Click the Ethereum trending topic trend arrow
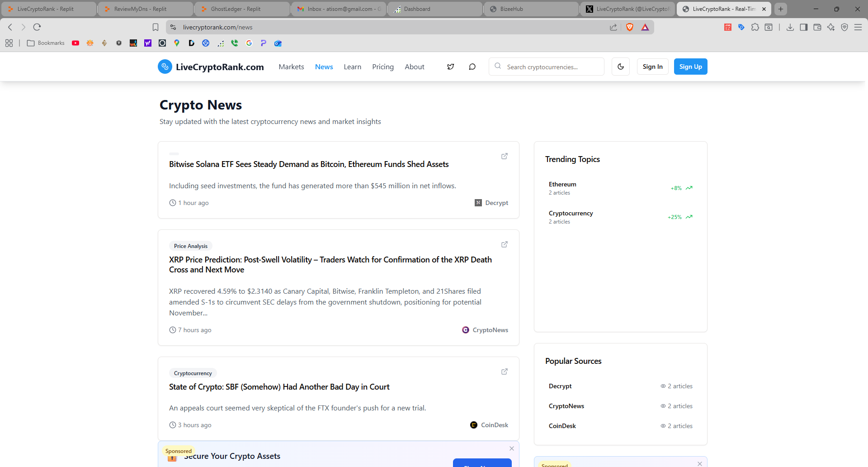This screenshot has height=467, width=868. coord(689,188)
